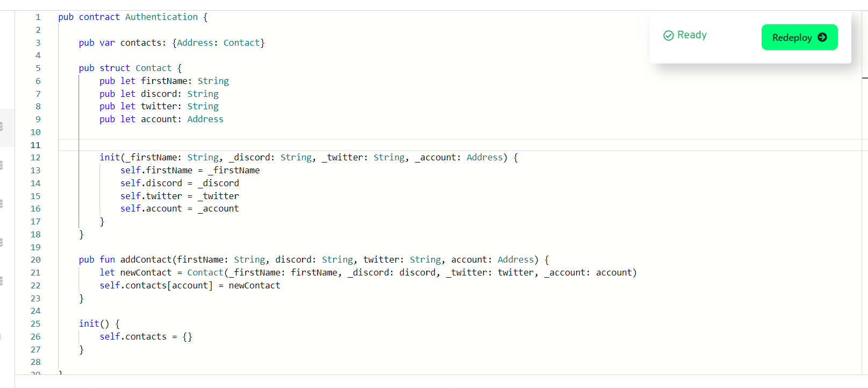Click the 'pub var contacts' declaration line
Viewport: 868px width, 388px height.
(x=172, y=43)
